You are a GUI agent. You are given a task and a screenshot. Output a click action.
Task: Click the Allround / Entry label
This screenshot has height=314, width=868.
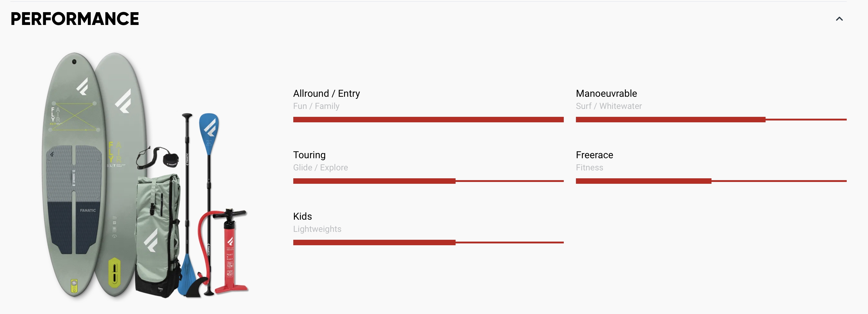tap(326, 93)
